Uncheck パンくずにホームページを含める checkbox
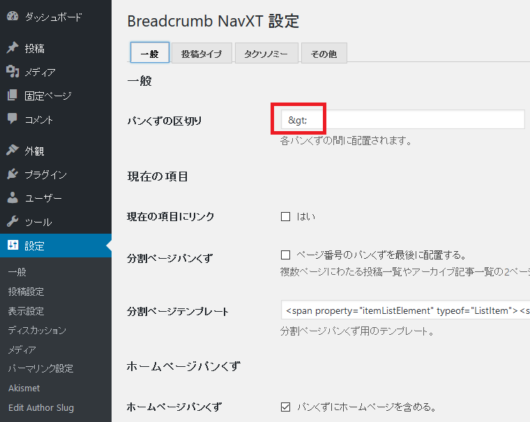Image resolution: width=530 pixels, height=422 pixels. (x=285, y=407)
